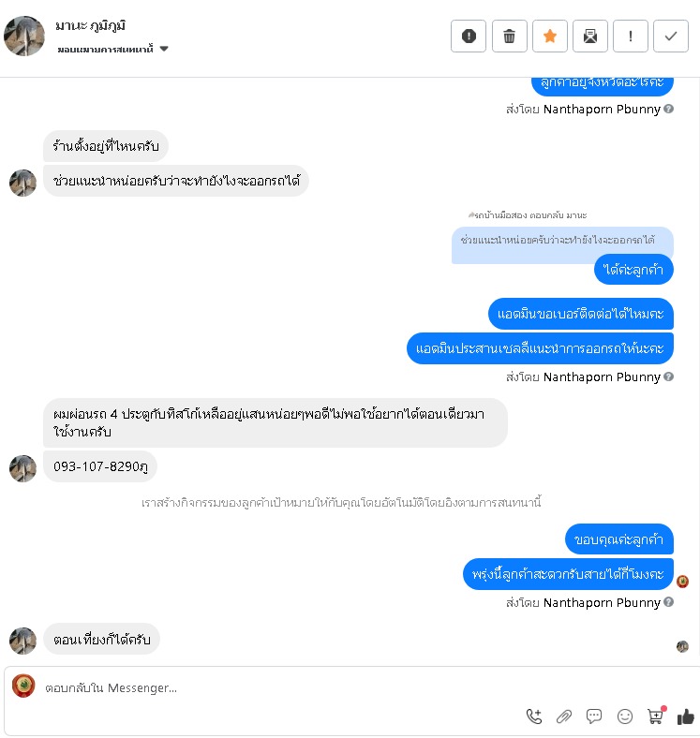Mark conversation as done checkmark

pos(671,36)
